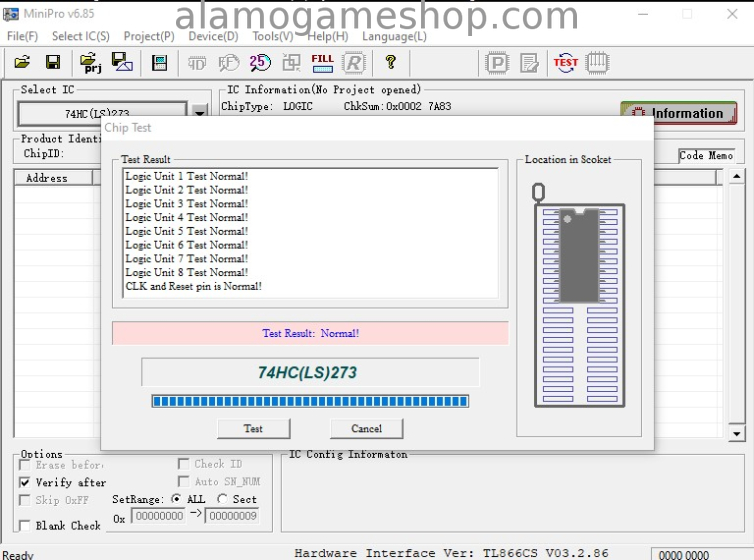Click the 74HC(LS)273 chip select button
Image resolution: width=754 pixels, height=560 pixels.
point(100,113)
